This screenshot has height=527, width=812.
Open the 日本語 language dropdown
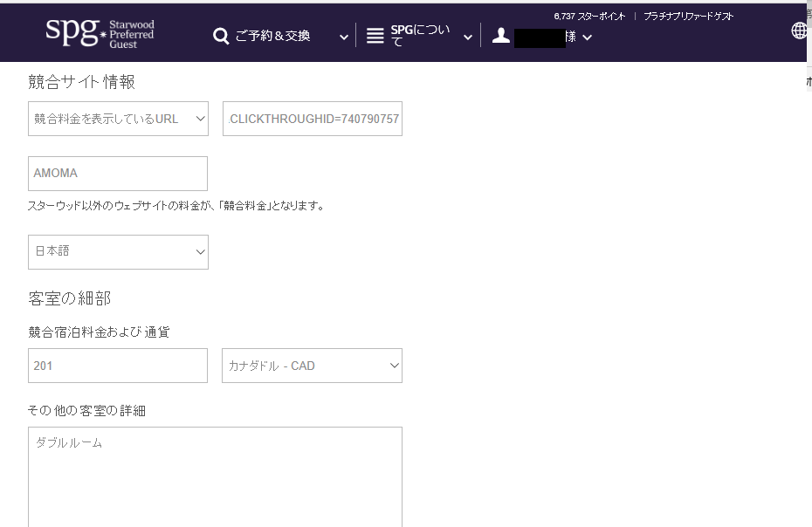click(118, 252)
